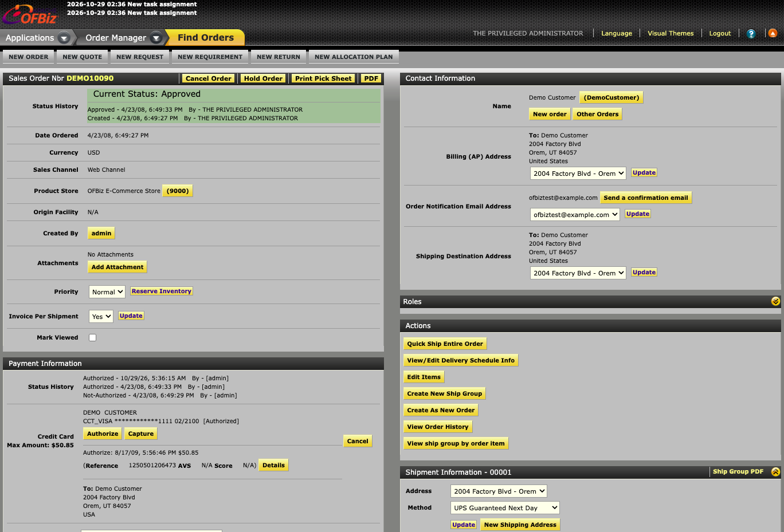
Task: Expand the Roles panel arrow icon
Action: pyautogui.click(x=775, y=301)
